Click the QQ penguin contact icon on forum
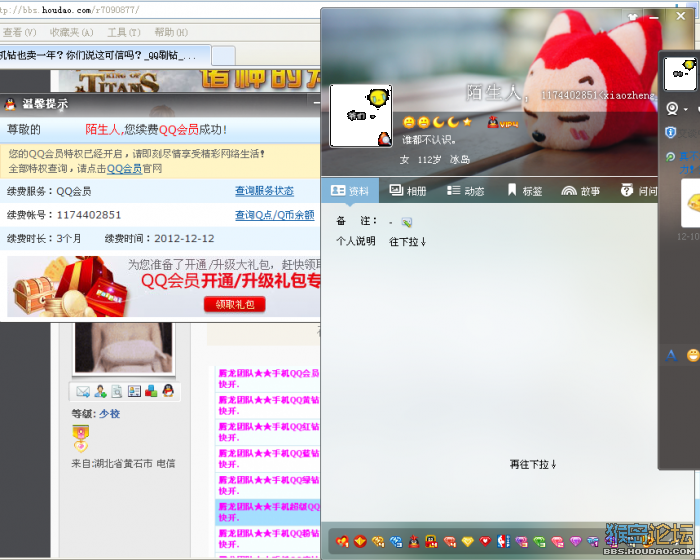700x560 pixels. pyautogui.click(x=168, y=391)
